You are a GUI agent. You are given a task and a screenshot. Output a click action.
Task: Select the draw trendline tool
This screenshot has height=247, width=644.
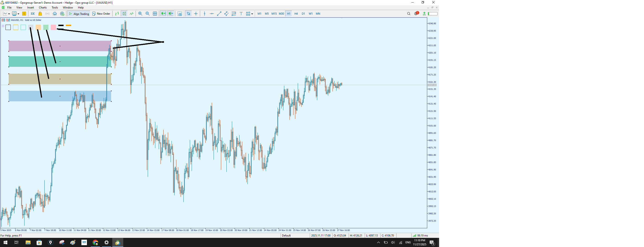coord(219,14)
